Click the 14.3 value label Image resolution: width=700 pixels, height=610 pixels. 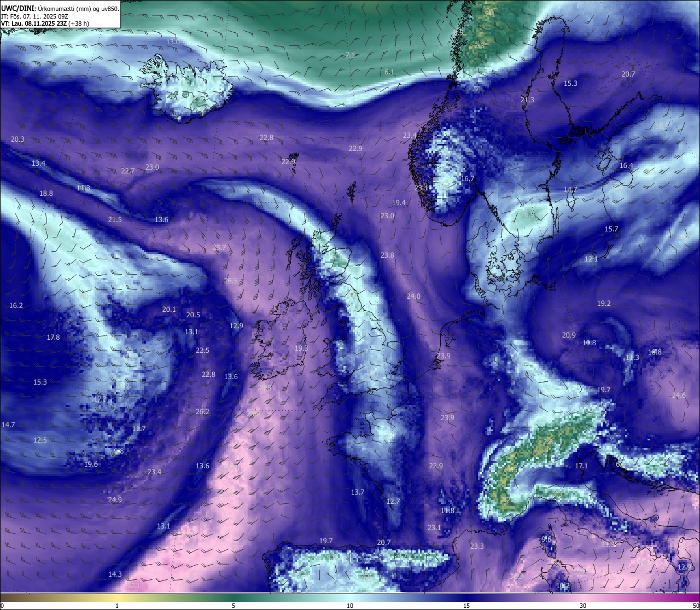[115, 574]
